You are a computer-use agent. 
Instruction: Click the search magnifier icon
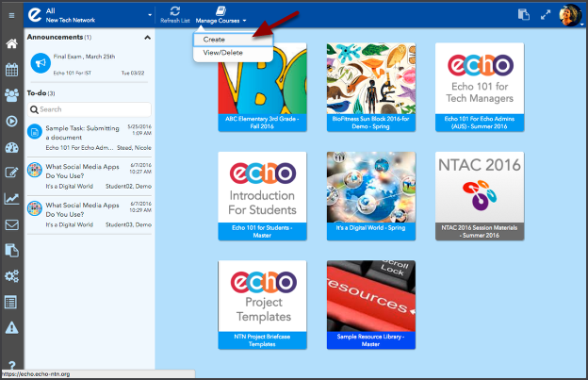click(34, 109)
